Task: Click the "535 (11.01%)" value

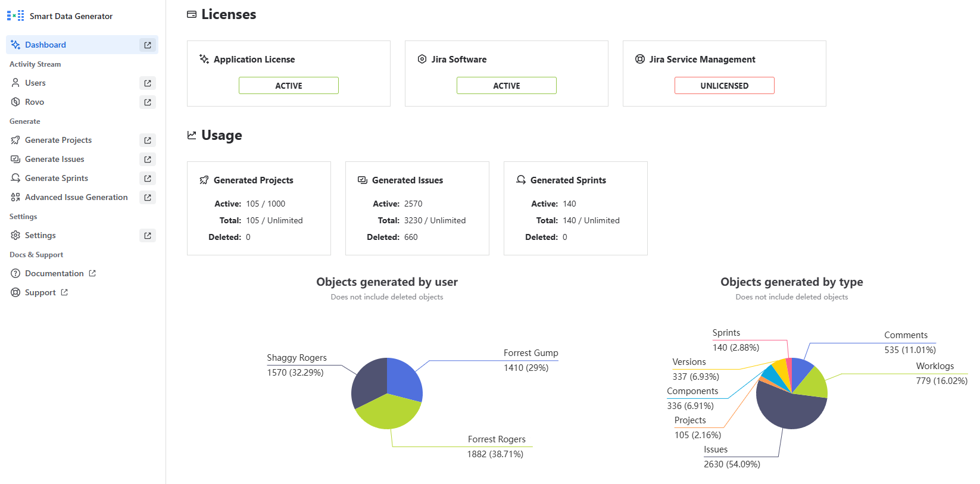Action: click(910, 350)
